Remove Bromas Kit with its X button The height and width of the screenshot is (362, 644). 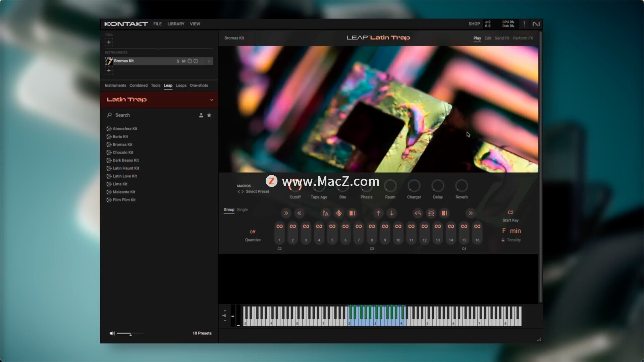pos(209,61)
